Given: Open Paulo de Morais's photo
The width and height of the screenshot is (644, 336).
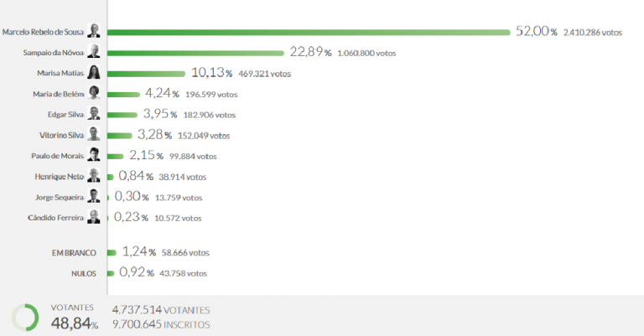Looking at the screenshot, I should (95, 155).
